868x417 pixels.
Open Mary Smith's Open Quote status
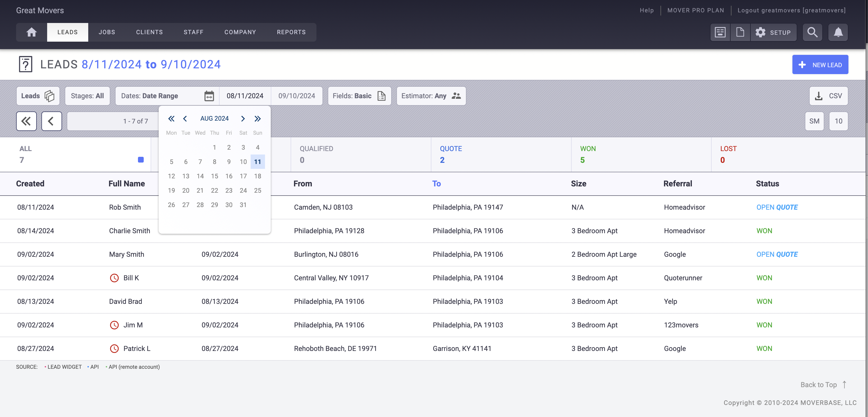(777, 254)
